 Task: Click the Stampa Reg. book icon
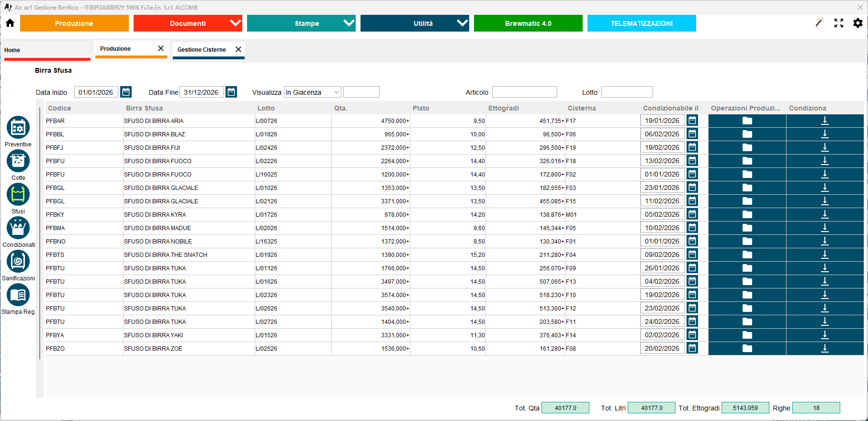pos(18,295)
